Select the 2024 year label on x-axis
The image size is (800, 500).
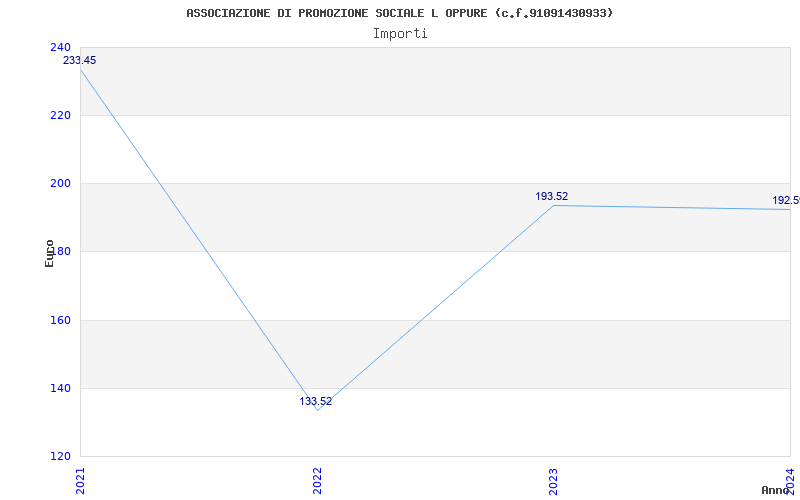pos(789,478)
